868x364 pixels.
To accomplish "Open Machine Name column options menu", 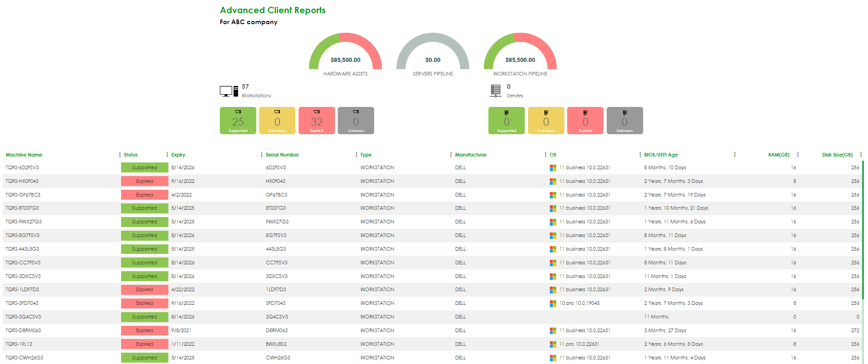I will (120, 155).
